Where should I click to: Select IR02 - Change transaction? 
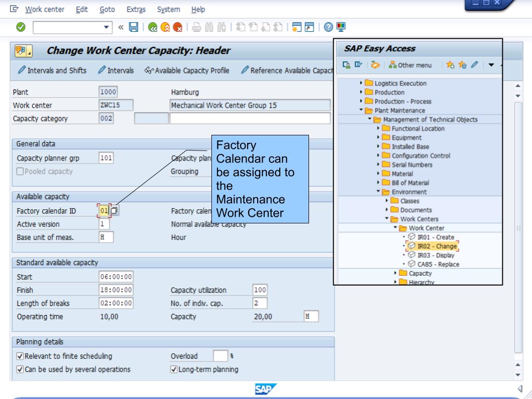click(437, 246)
